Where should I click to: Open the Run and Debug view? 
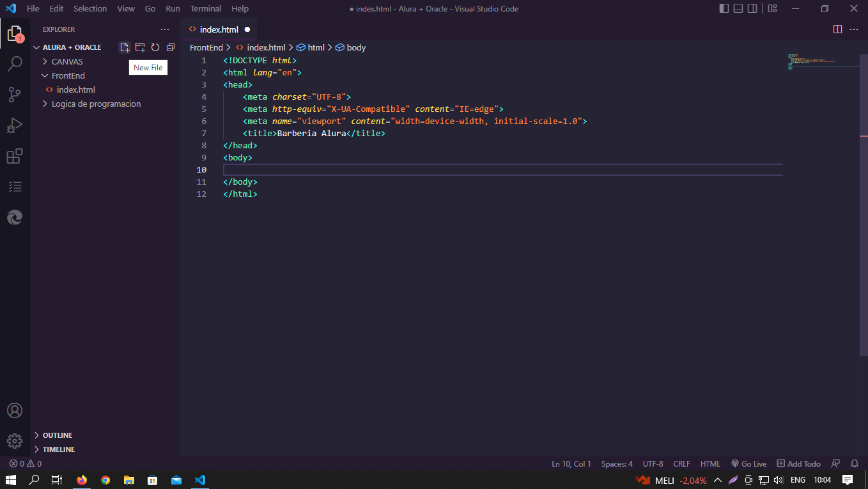tap(15, 125)
